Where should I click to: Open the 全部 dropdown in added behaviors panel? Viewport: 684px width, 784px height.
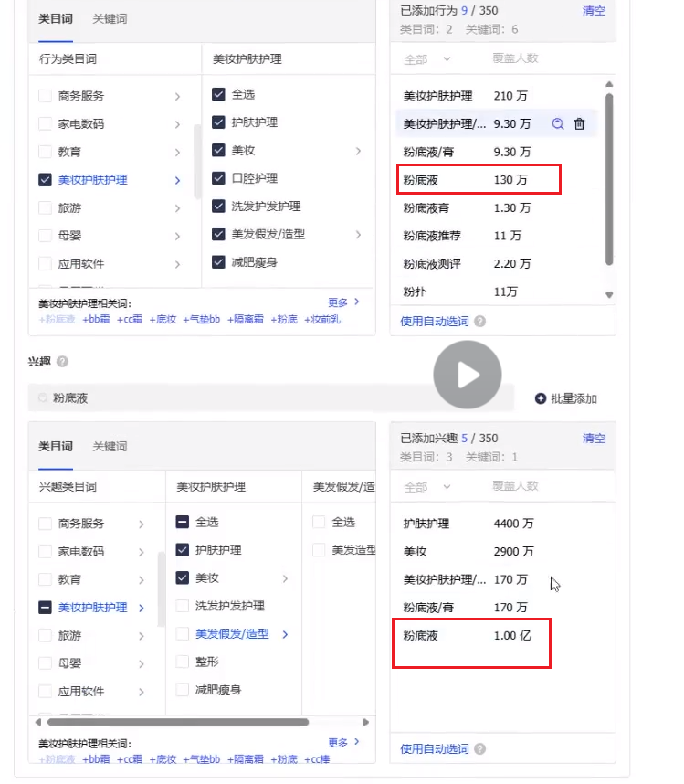click(427, 59)
